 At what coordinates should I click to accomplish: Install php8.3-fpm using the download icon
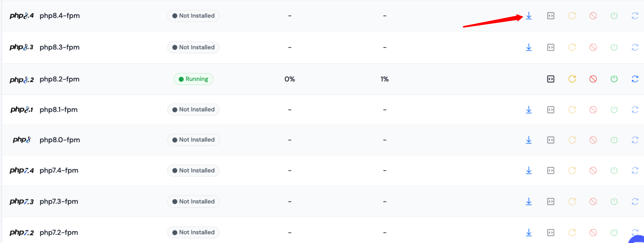[529, 47]
